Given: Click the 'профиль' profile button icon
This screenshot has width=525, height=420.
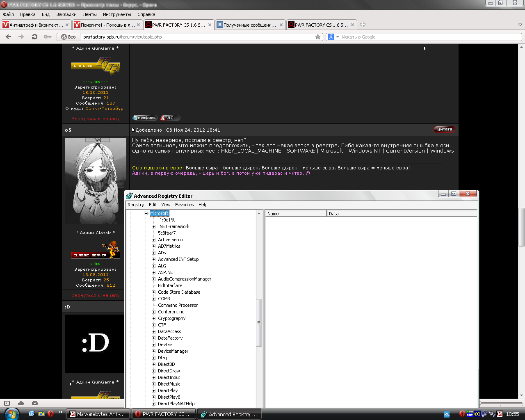Looking at the screenshot, I should (x=144, y=118).
